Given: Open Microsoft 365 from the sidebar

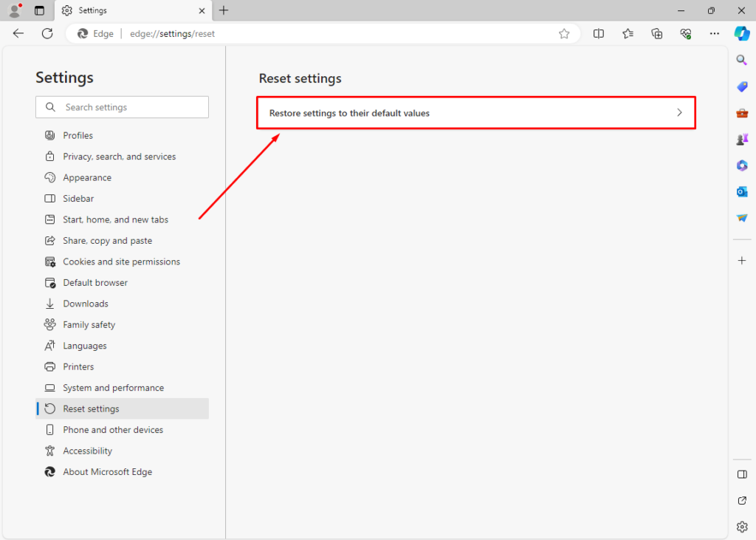Looking at the screenshot, I should pyautogui.click(x=741, y=165).
